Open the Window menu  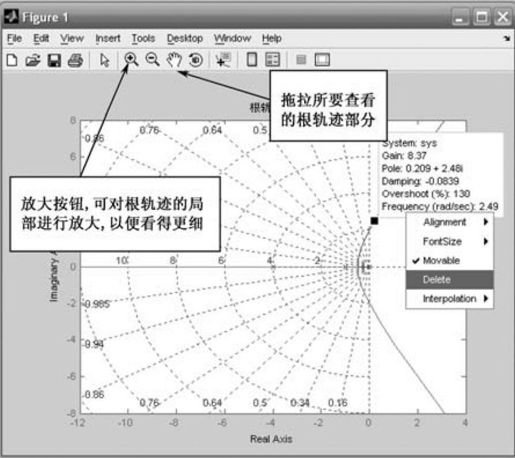(232, 38)
